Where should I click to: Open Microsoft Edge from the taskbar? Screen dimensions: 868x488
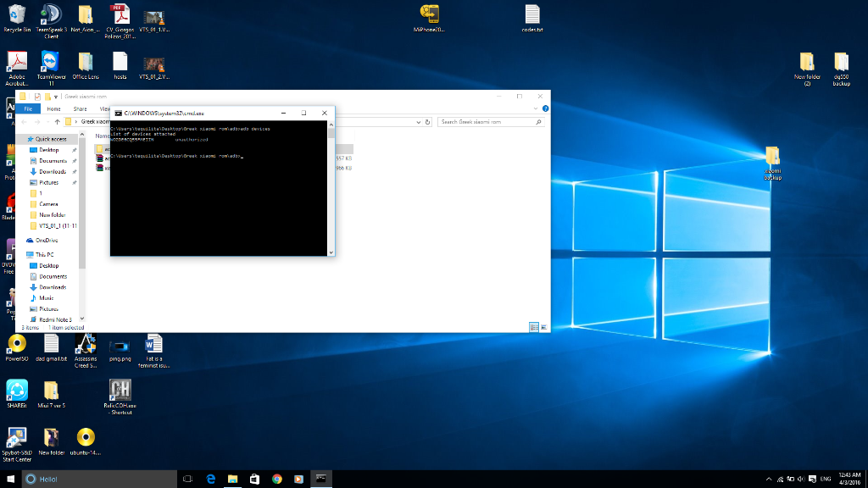click(210, 479)
